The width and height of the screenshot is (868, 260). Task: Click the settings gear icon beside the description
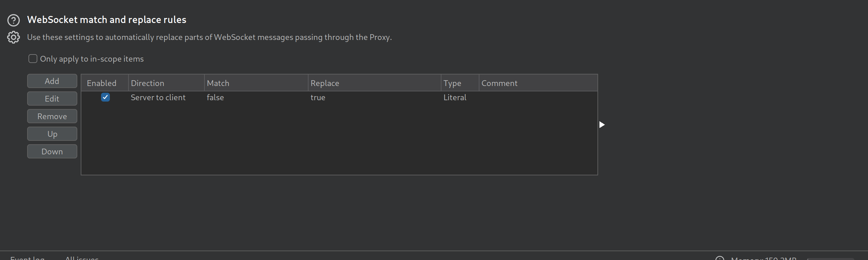click(x=14, y=37)
